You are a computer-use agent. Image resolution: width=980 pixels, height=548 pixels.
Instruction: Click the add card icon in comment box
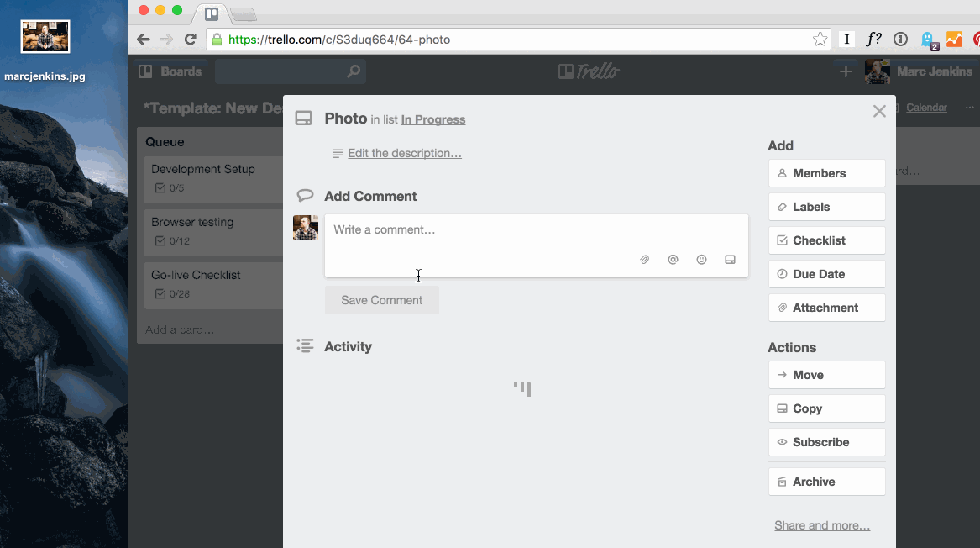coord(730,260)
